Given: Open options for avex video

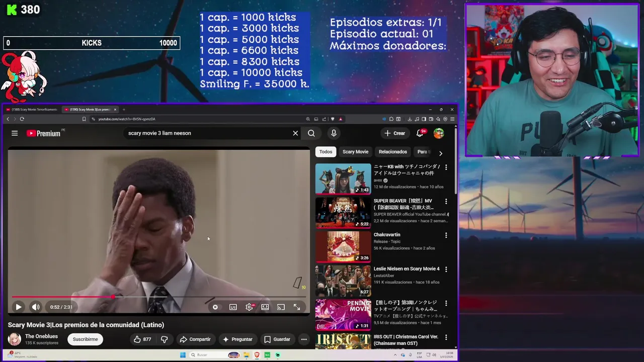Looking at the screenshot, I should (446, 167).
